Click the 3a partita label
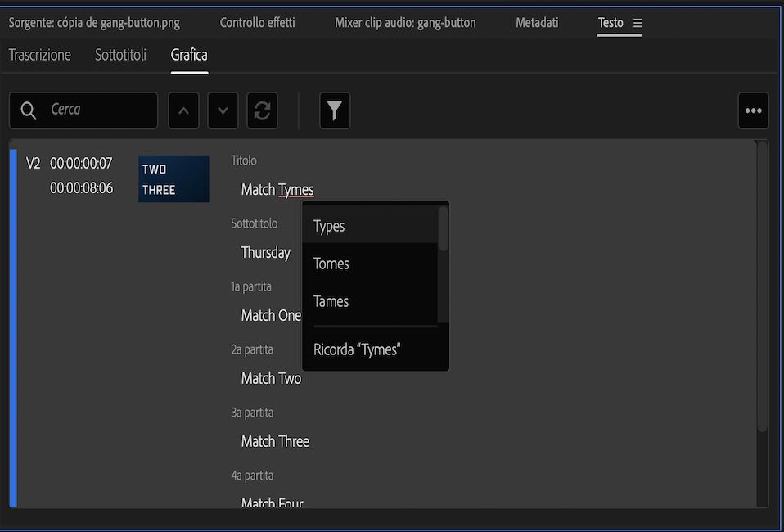 [x=252, y=413]
